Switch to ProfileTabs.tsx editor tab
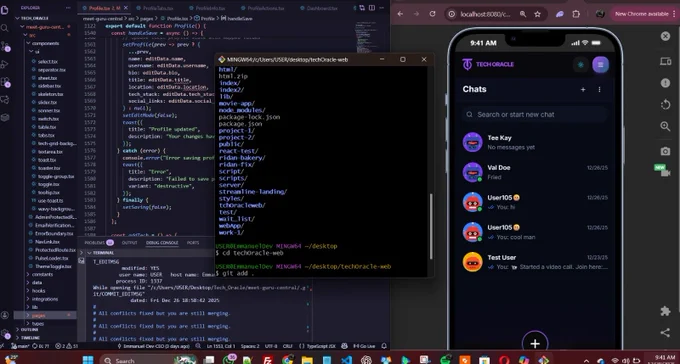 [x=157, y=8]
